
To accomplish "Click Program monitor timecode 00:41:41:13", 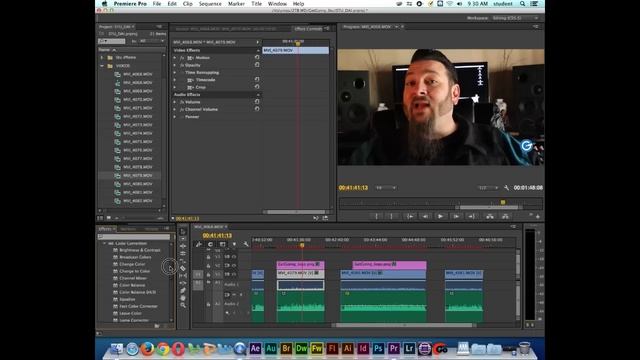I will (353, 188).
